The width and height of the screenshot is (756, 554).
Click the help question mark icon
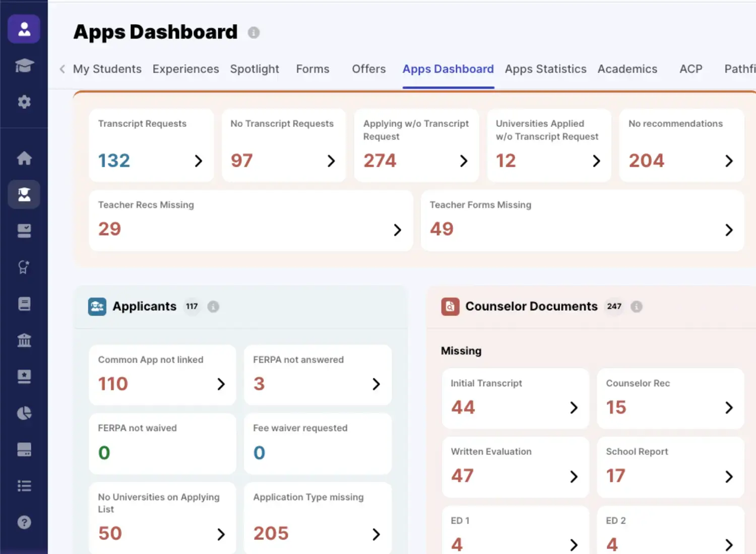24,522
